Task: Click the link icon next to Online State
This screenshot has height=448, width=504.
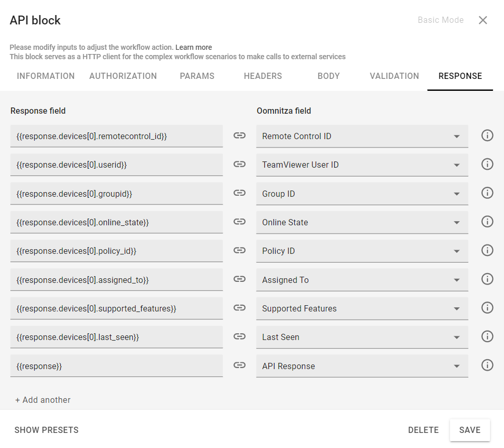Action: point(239,222)
